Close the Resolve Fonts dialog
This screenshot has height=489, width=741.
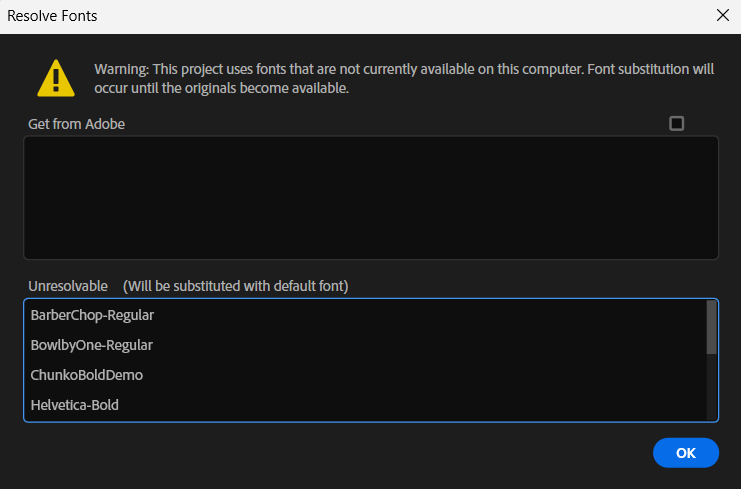click(x=722, y=16)
